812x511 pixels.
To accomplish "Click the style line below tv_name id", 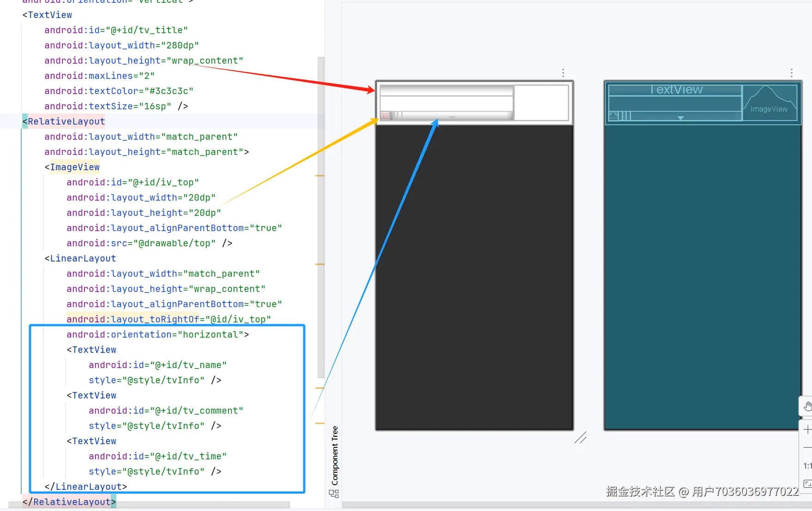I will 155,380.
